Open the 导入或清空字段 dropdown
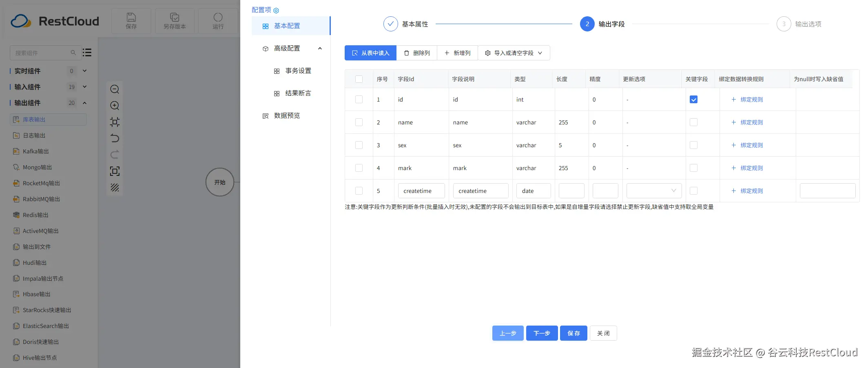Image resolution: width=868 pixels, height=368 pixels. 514,53
